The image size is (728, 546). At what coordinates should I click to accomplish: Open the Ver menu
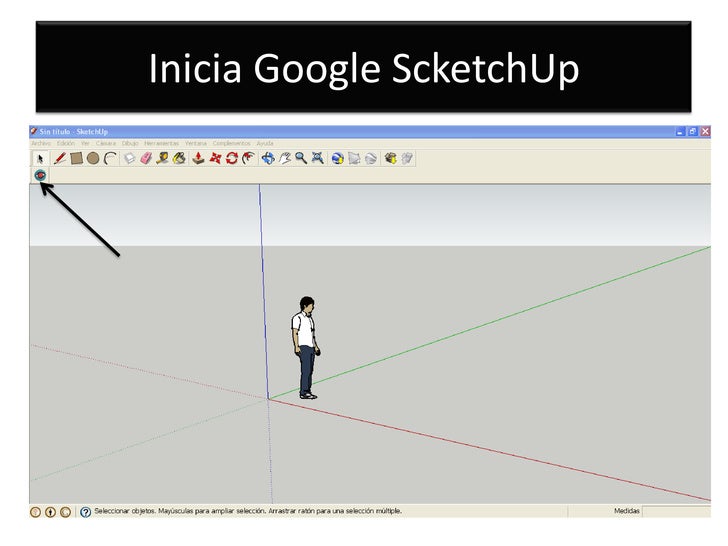point(85,143)
